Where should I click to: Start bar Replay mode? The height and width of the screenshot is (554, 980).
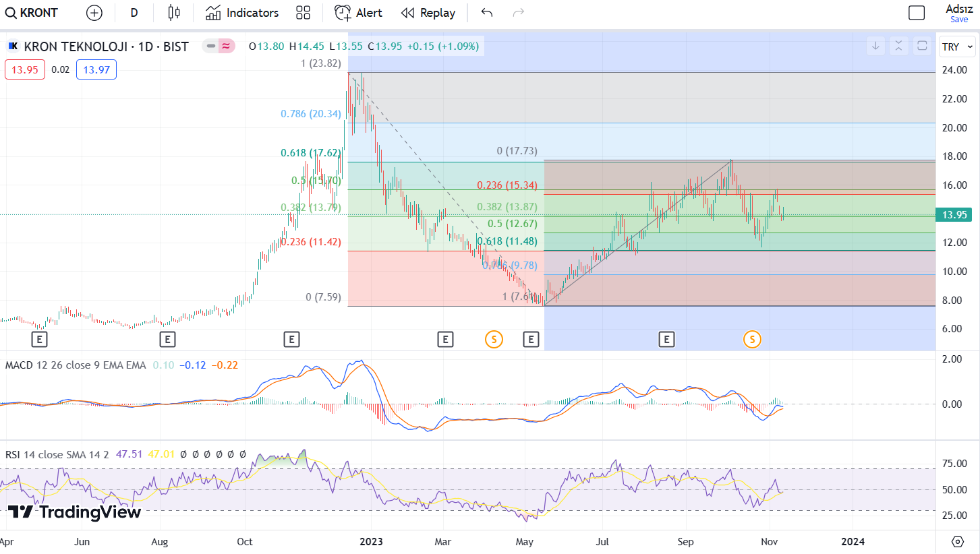tap(428, 13)
